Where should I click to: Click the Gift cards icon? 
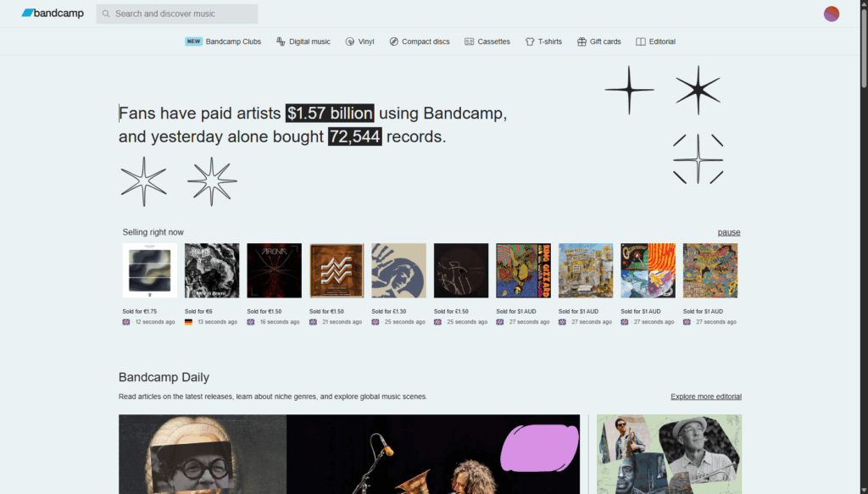tap(581, 42)
